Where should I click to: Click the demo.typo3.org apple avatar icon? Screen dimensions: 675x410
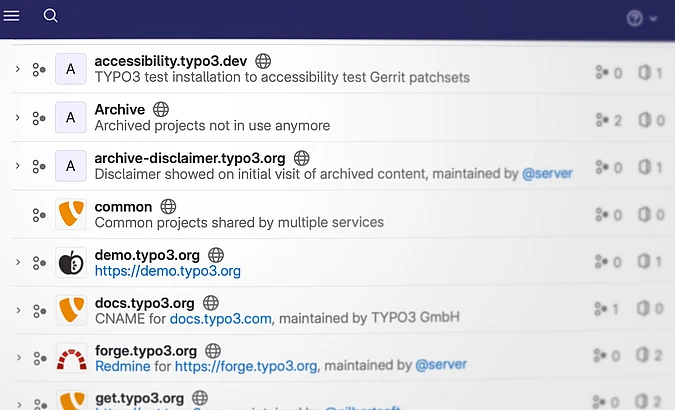(x=70, y=262)
